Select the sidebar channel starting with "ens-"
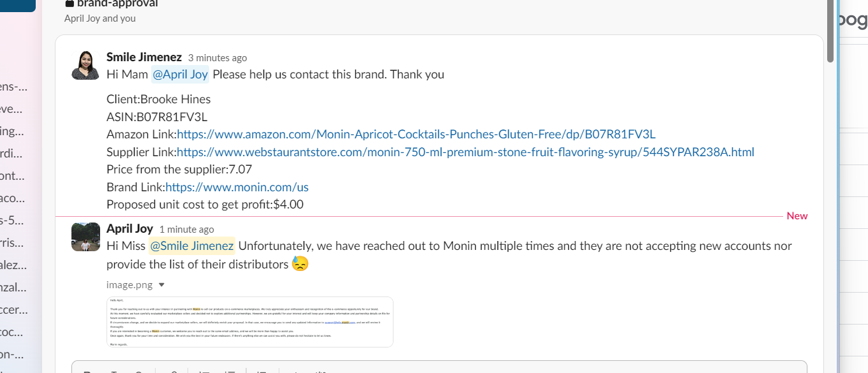868x373 pixels. [14, 87]
